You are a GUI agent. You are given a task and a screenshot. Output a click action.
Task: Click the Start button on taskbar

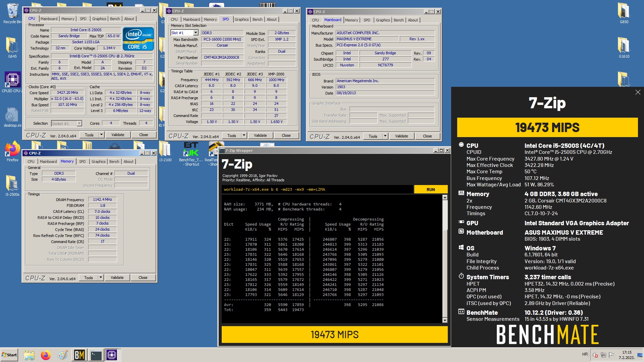point(9,355)
